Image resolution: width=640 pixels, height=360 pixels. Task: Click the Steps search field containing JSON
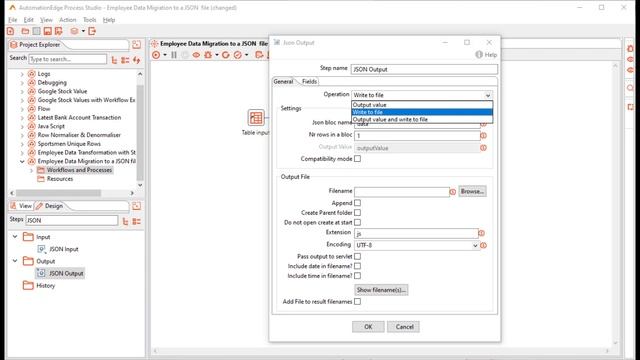[72, 220]
